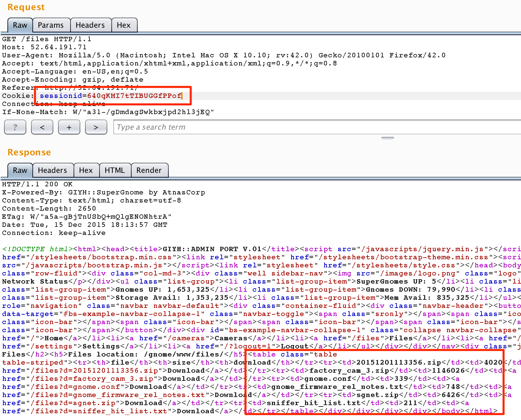Open the response Render tab
Image resolution: width=521 pixels, height=420 pixels.
[x=149, y=170]
